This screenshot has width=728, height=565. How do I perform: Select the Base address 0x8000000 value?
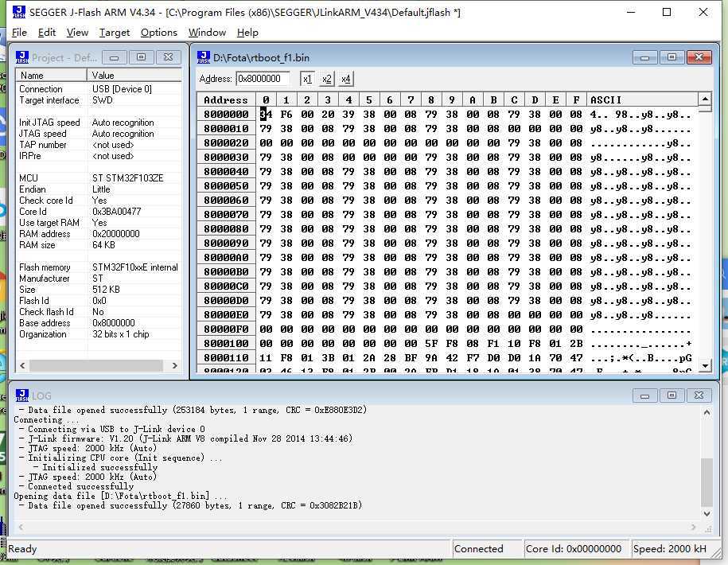tap(114, 323)
